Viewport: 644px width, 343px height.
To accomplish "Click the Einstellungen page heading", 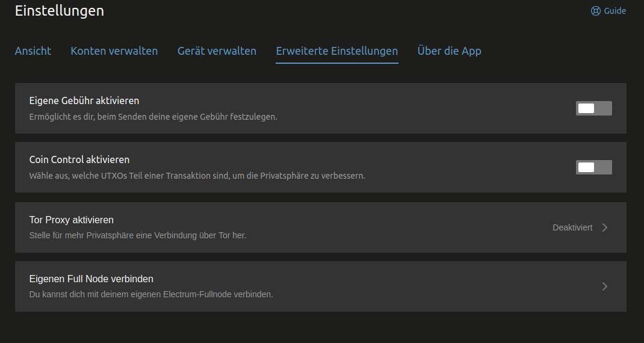I will point(59,11).
